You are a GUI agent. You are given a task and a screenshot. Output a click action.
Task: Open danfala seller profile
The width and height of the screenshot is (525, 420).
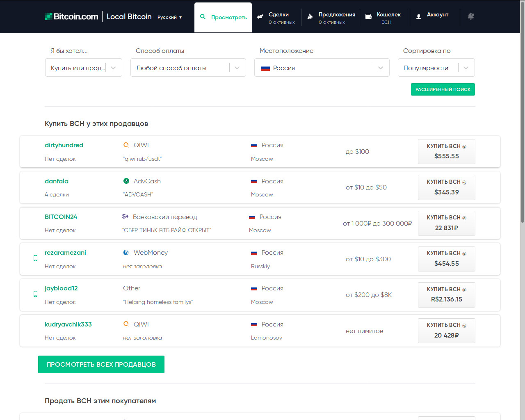[x=57, y=181]
